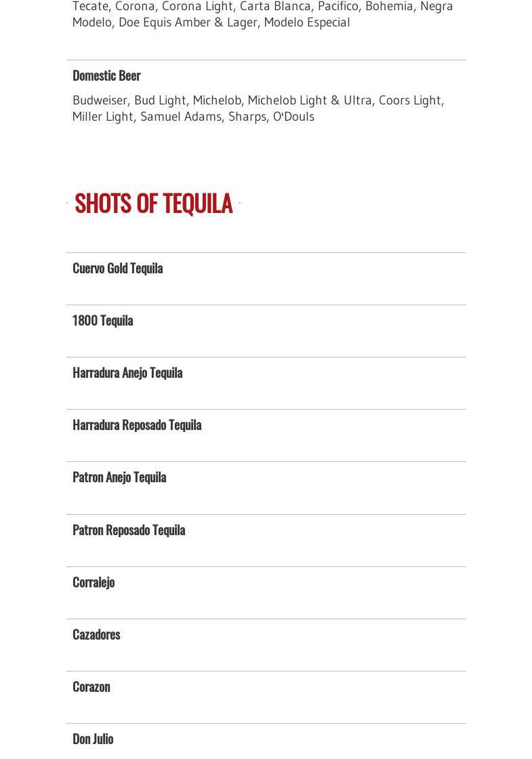
Task: Click the 1800 Tequila menu entry
Action: tap(102, 320)
